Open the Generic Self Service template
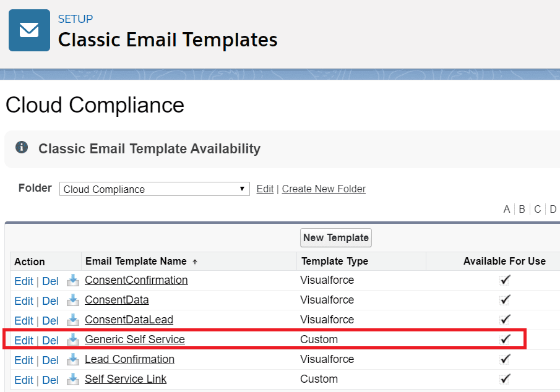Image resolution: width=560 pixels, height=392 pixels. point(134,339)
